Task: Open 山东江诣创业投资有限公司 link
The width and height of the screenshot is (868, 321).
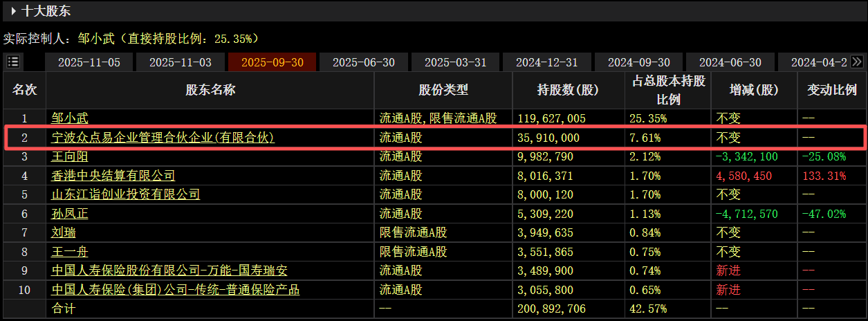Action: click(126, 194)
